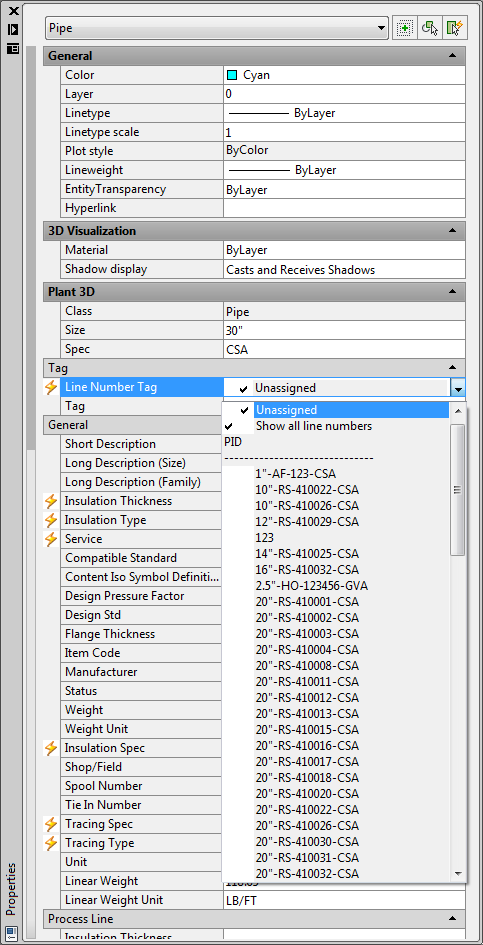This screenshot has height=945, width=483.
Task: Click the Linetype scale value 1
Action: [x=344, y=133]
